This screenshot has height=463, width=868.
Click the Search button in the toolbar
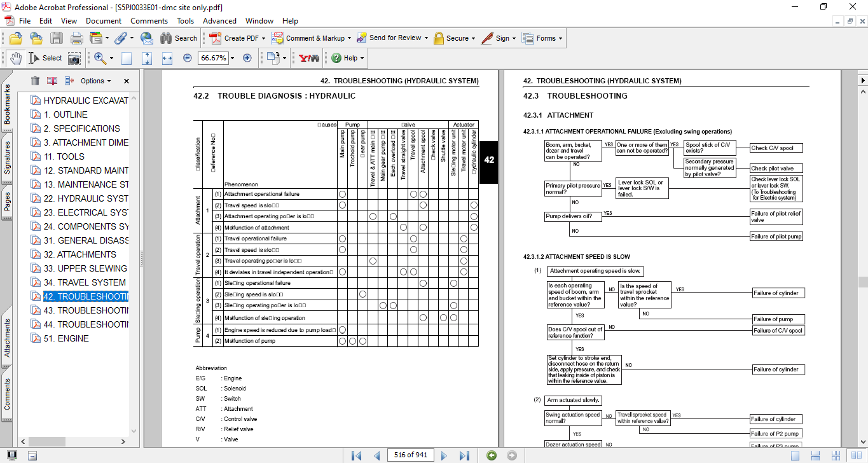point(179,38)
